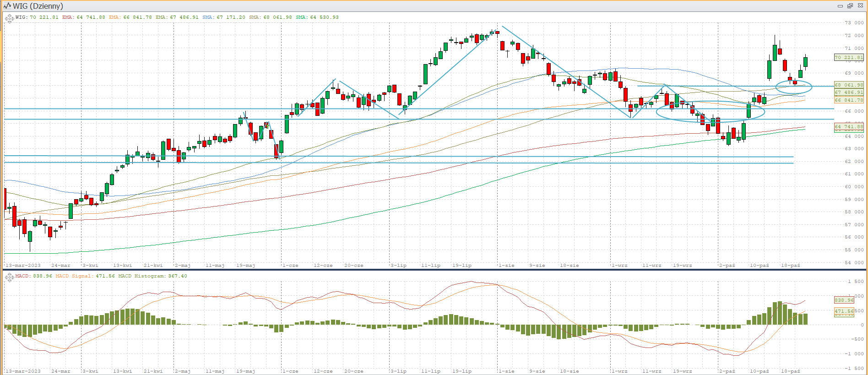Click the 2-paź date marker on the price axis

[727, 266]
